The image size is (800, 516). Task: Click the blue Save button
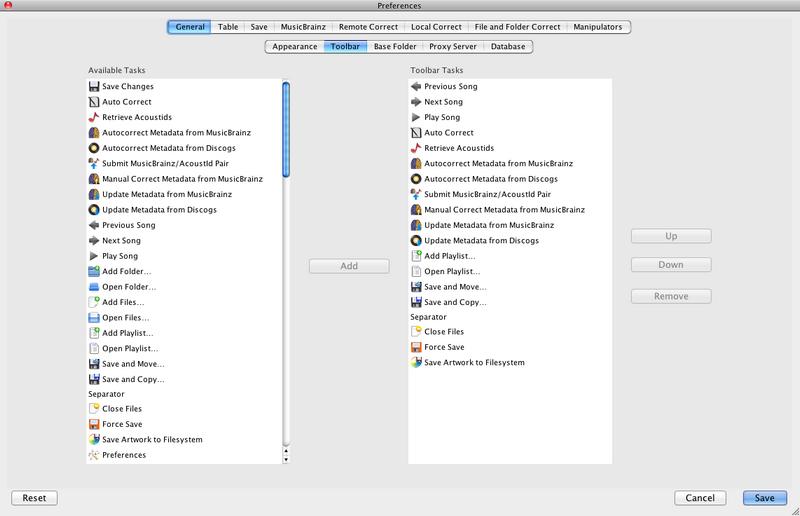point(765,498)
